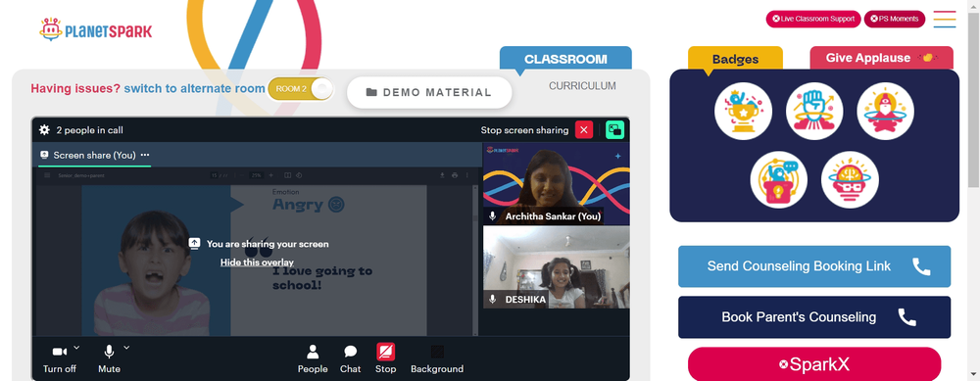The height and width of the screenshot is (381, 980).
Task: Click 'switch to alternate room' text
Action: (194, 89)
